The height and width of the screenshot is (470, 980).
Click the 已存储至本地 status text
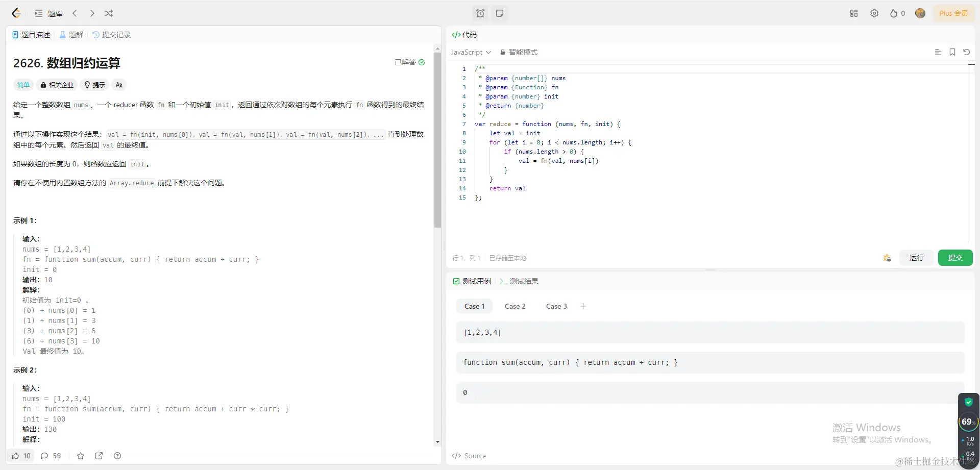pyautogui.click(x=507, y=258)
